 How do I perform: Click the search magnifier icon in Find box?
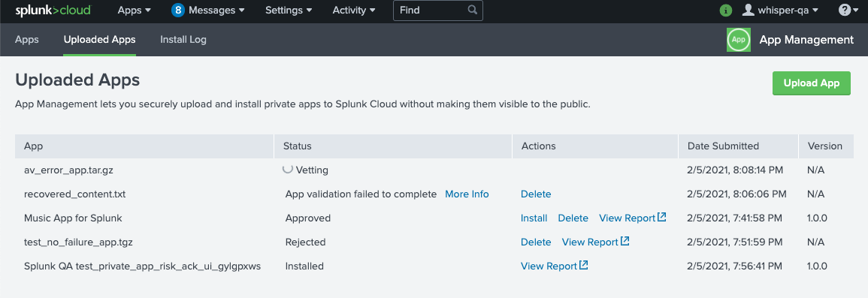coord(472,10)
